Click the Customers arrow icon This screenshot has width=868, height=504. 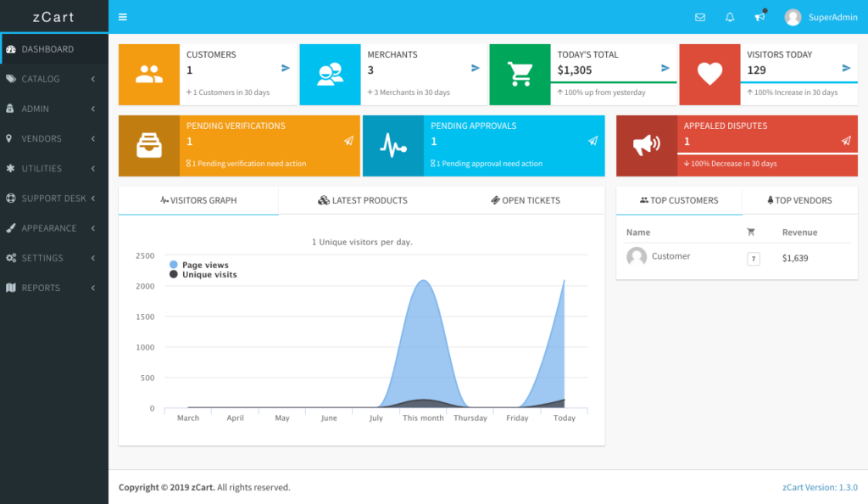point(286,68)
